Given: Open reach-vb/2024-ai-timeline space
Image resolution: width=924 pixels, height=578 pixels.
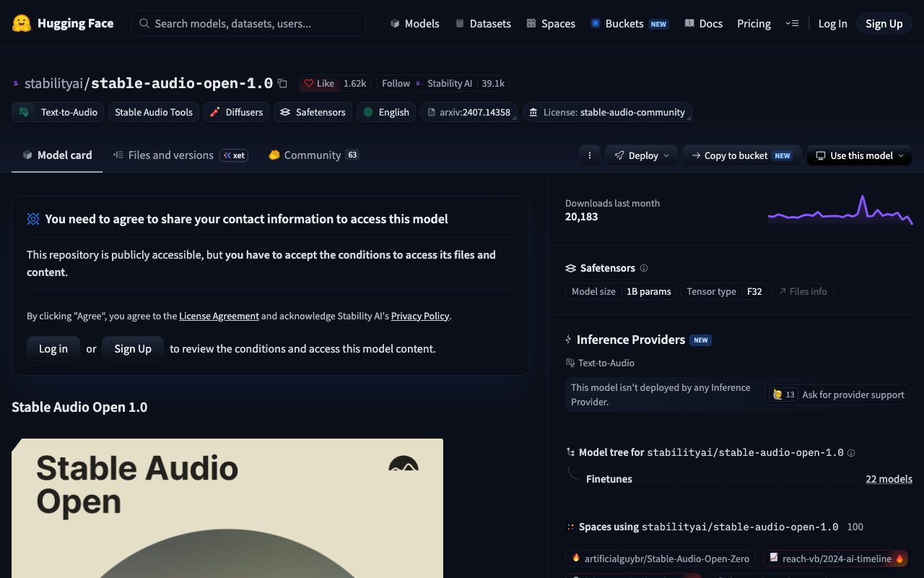Looking at the screenshot, I should (835, 558).
